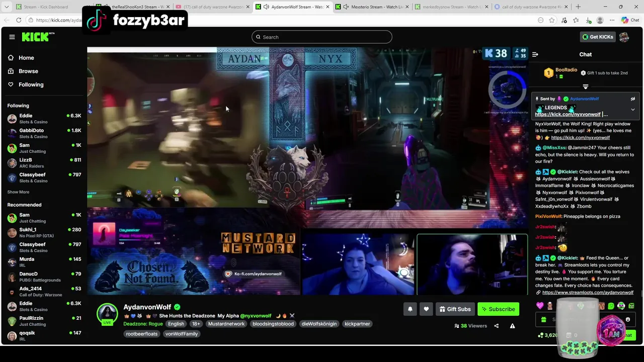Open PaulRizzin recommended channel
This screenshot has width=644, height=362.
[44, 321]
